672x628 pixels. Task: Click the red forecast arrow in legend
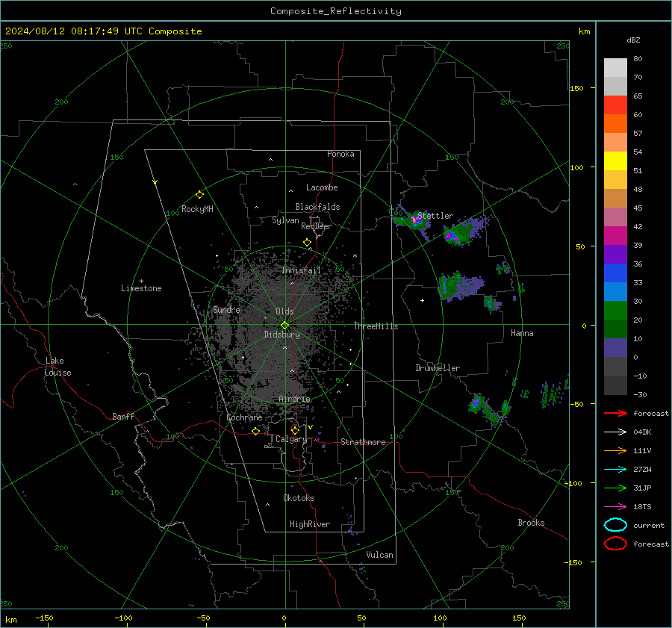[615, 413]
